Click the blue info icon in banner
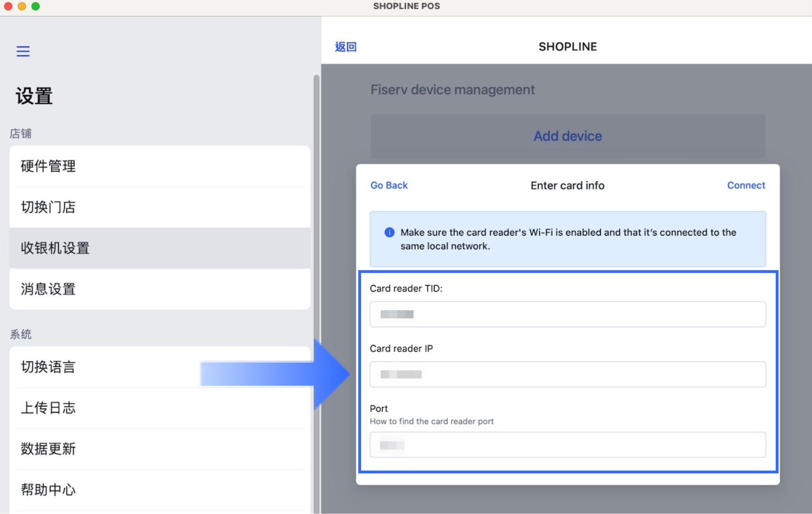The width and height of the screenshot is (812, 514). pos(389,232)
